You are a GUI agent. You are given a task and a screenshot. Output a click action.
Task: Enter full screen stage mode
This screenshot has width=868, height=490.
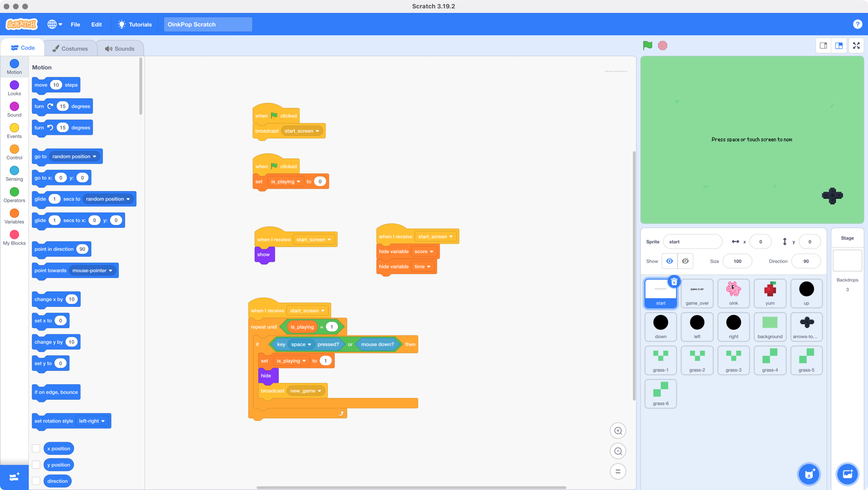(856, 45)
